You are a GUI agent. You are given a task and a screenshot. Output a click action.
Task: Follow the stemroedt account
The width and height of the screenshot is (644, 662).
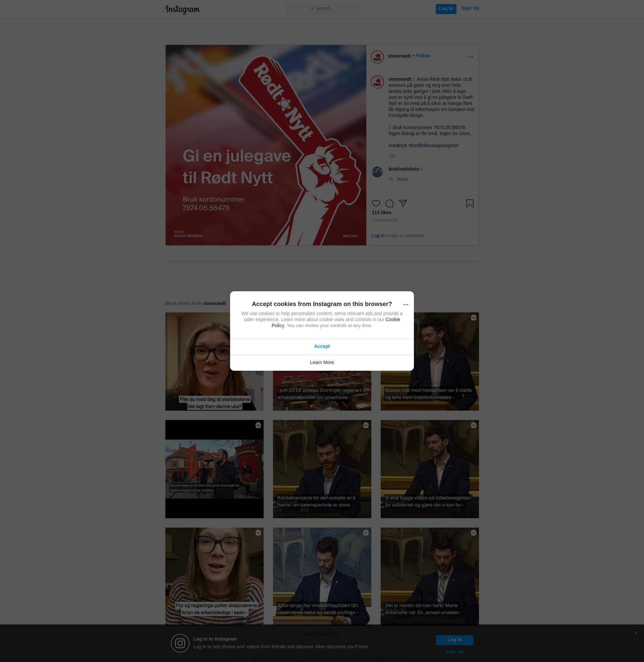coord(423,56)
